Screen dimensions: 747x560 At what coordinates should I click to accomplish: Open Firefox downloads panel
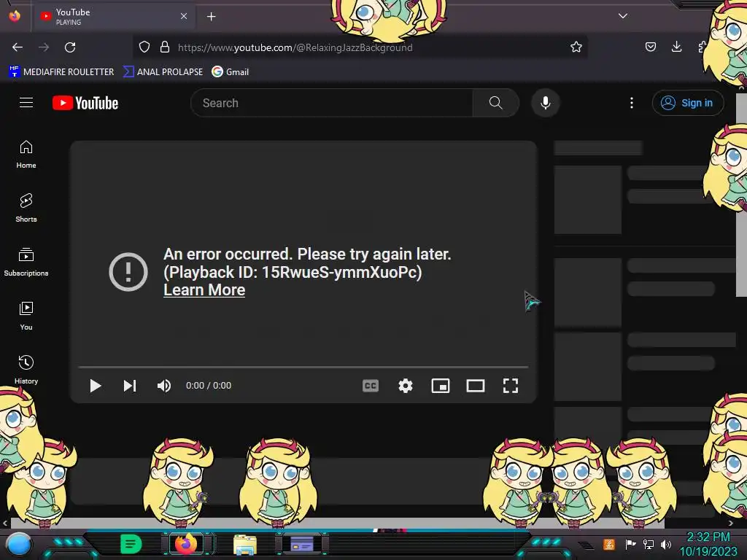(x=676, y=47)
